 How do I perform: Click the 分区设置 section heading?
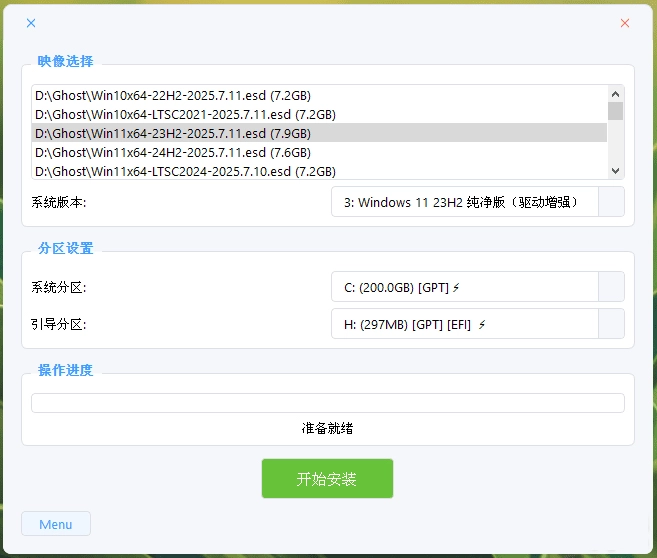pos(65,248)
